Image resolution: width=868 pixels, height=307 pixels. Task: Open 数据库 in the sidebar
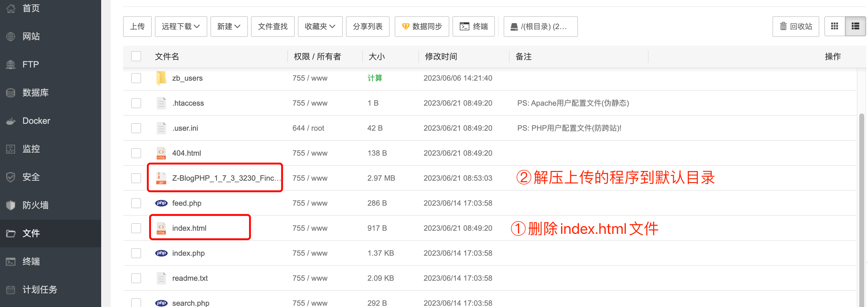pos(35,93)
